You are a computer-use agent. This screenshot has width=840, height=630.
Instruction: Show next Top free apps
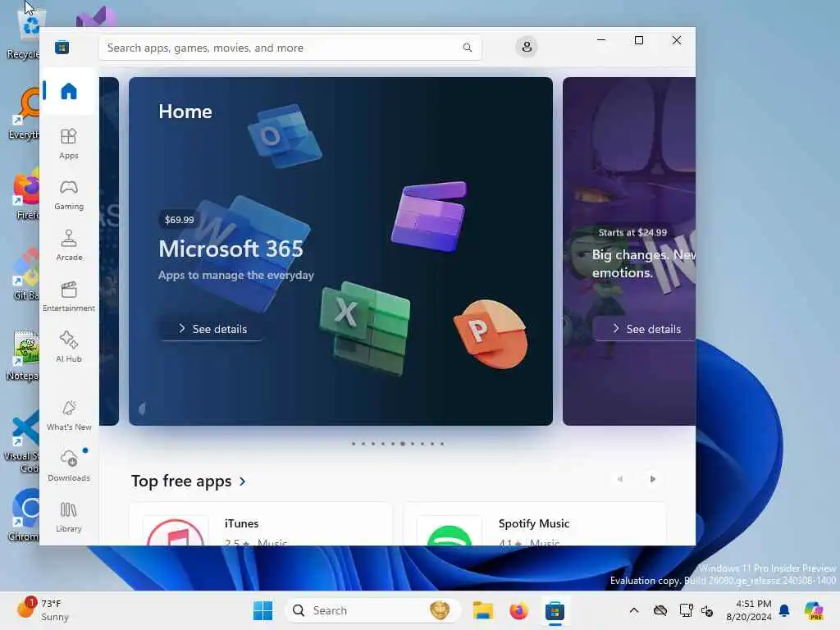tap(652, 479)
